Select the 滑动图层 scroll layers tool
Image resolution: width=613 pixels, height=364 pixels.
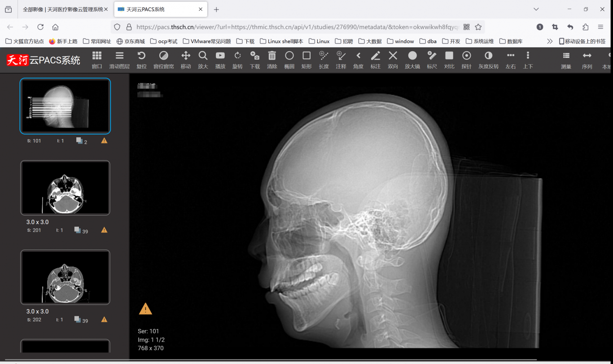119,60
